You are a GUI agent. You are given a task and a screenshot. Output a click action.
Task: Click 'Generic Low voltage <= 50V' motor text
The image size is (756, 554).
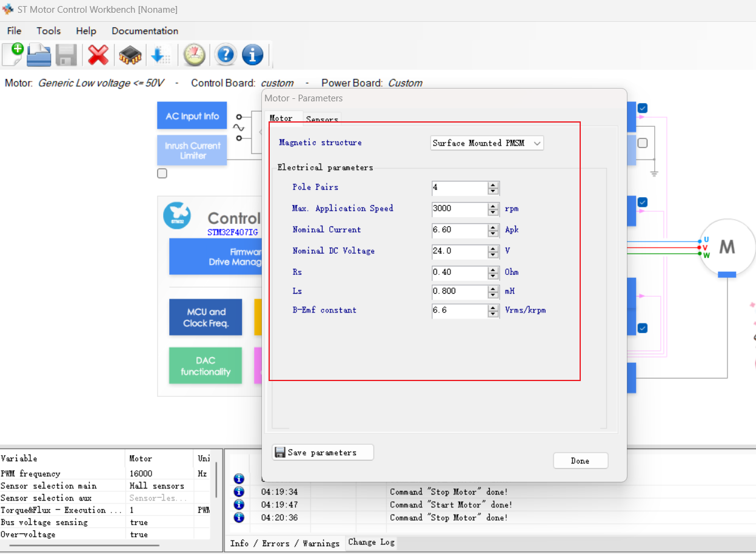click(x=101, y=83)
